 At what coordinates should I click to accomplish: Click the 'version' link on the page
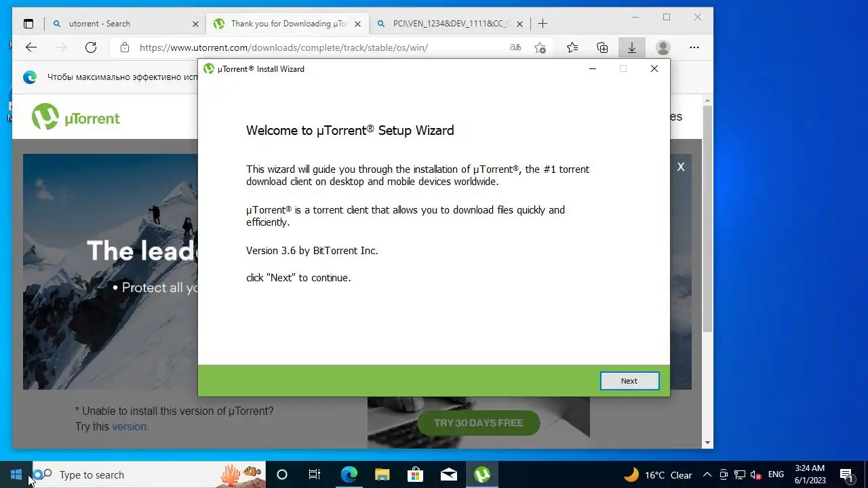[x=129, y=427]
